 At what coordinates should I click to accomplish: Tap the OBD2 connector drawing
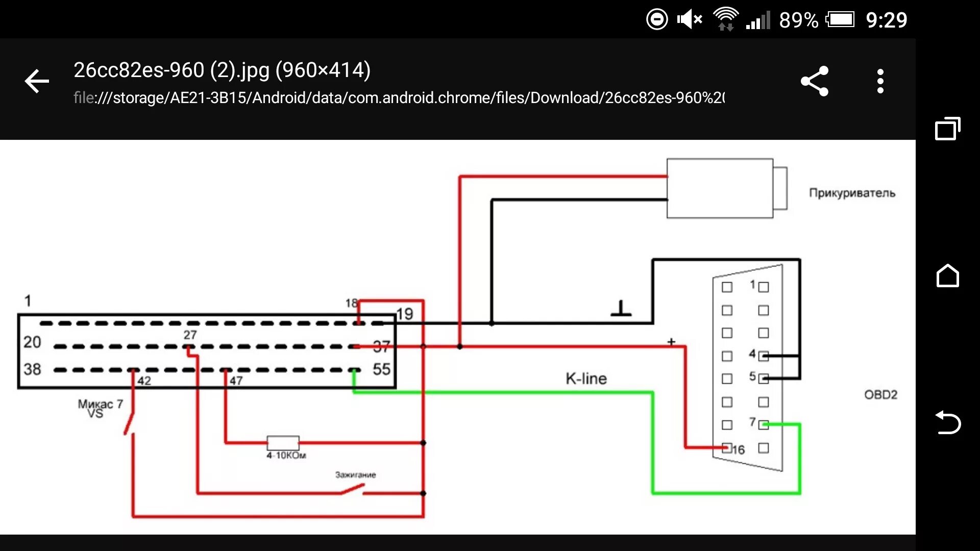tap(747, 367)
